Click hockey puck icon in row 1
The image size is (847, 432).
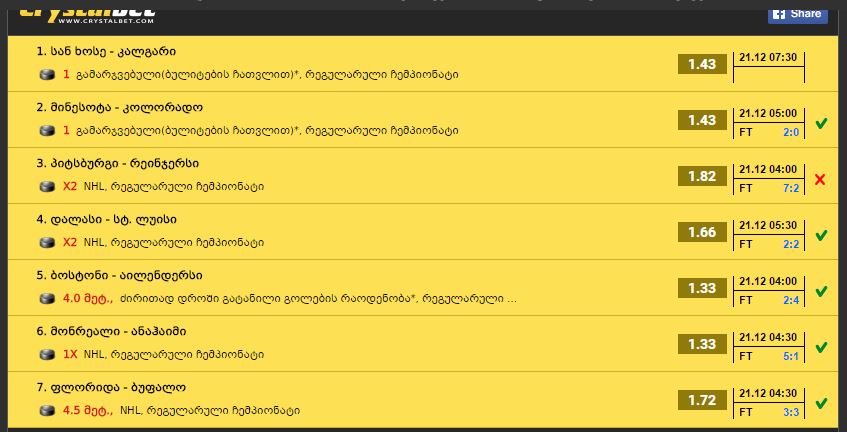(48, 75)
